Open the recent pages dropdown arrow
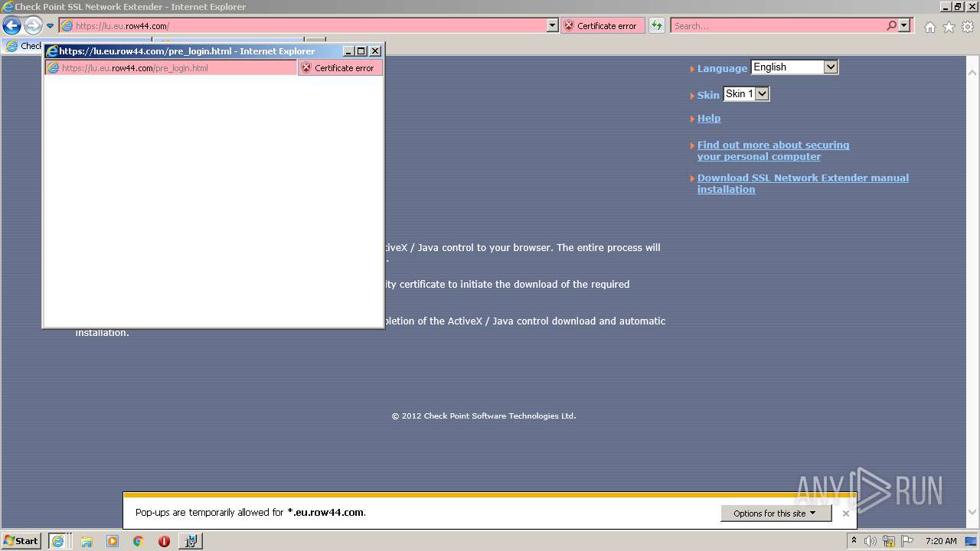 [x=50, y=26]
